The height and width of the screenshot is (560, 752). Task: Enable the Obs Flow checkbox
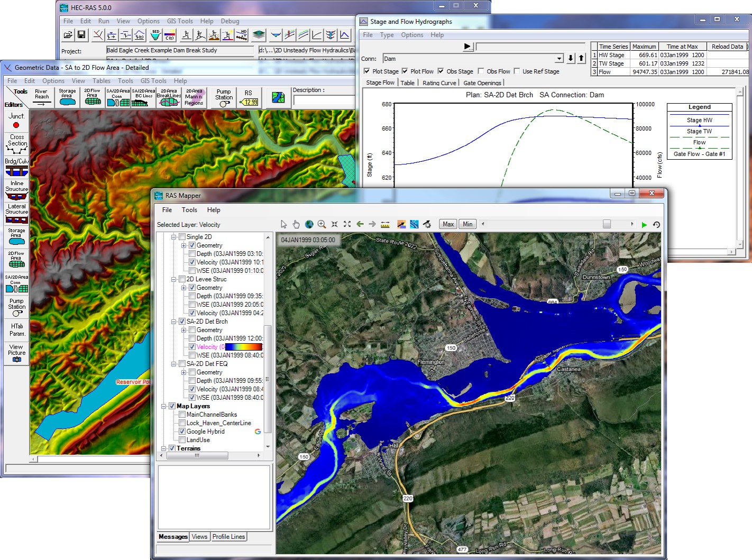tap(481, 71)
